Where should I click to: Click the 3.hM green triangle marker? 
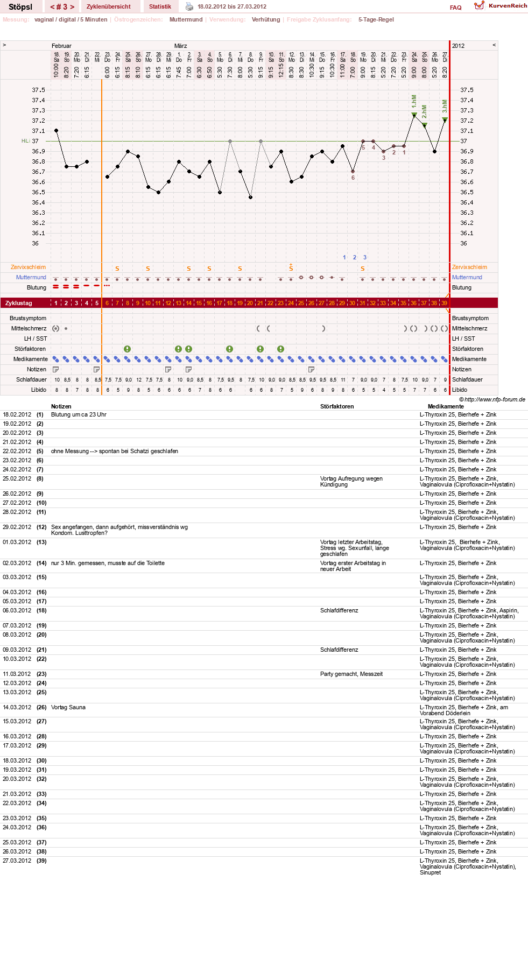click(445, 119)
